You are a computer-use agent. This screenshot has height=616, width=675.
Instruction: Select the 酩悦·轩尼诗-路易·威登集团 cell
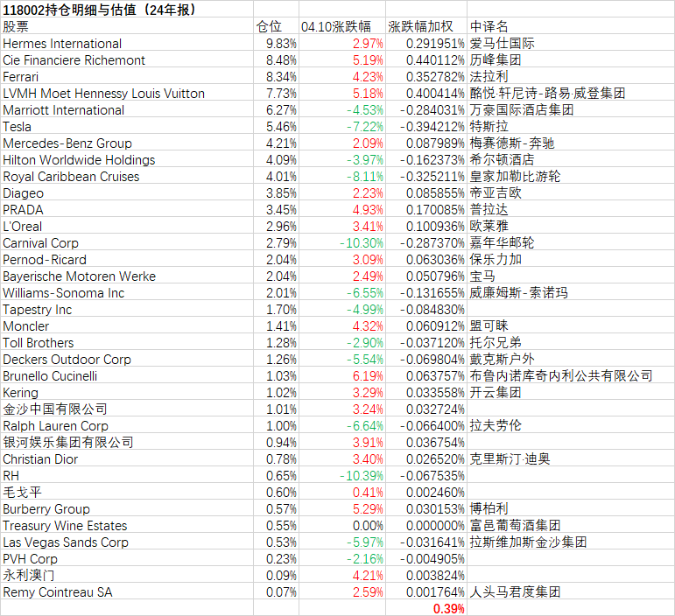(x=571, y=93)
